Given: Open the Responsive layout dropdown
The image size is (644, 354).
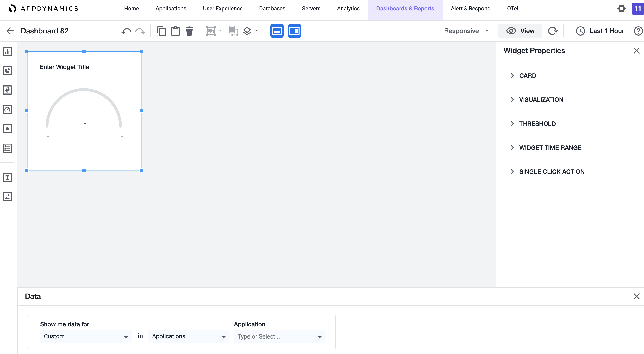Looking at the screenshot, I should 466,31.
